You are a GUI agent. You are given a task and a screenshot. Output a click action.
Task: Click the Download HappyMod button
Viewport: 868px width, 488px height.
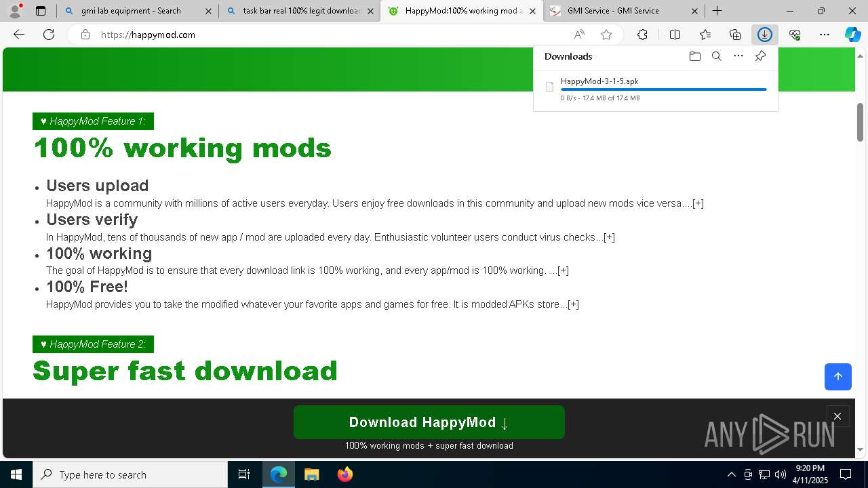coord(429,422)
